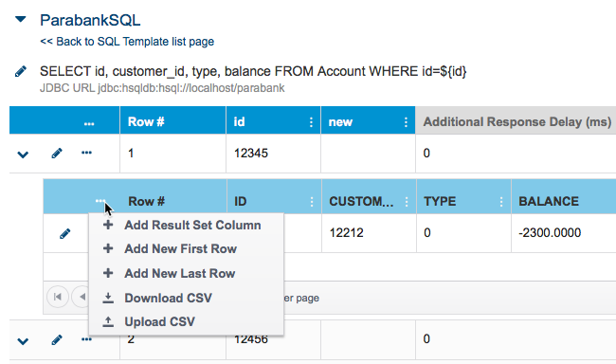The image size is (616, 364).
Task: Collapse row 1 with its chevron
Action: [x=23, y=155]
